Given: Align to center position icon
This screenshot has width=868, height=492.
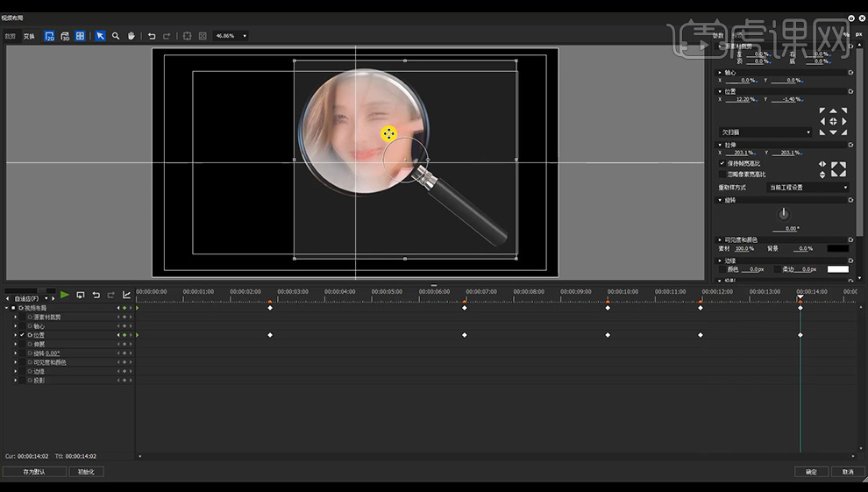Looking at the screenshot, I should (x=833, y=121).
